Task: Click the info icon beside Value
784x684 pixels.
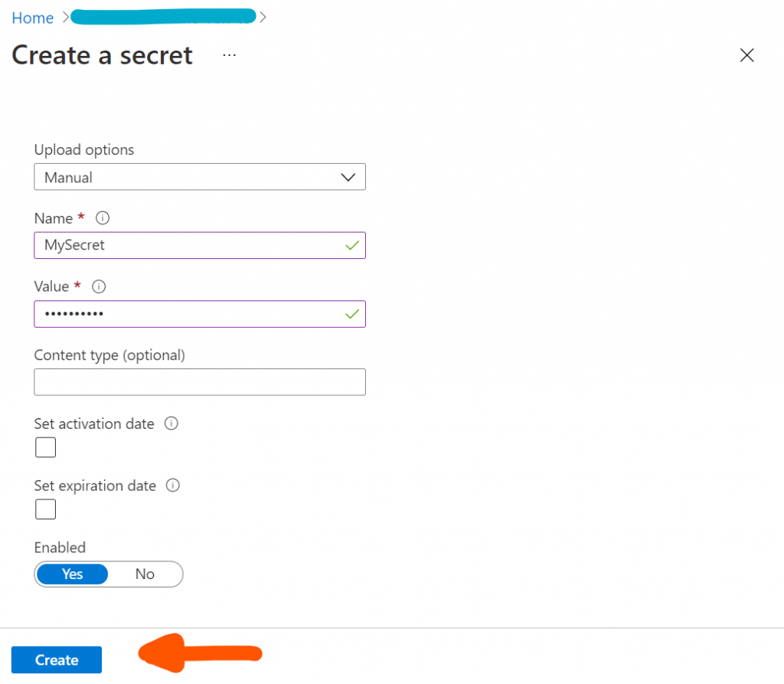Action: click(99, 286)
